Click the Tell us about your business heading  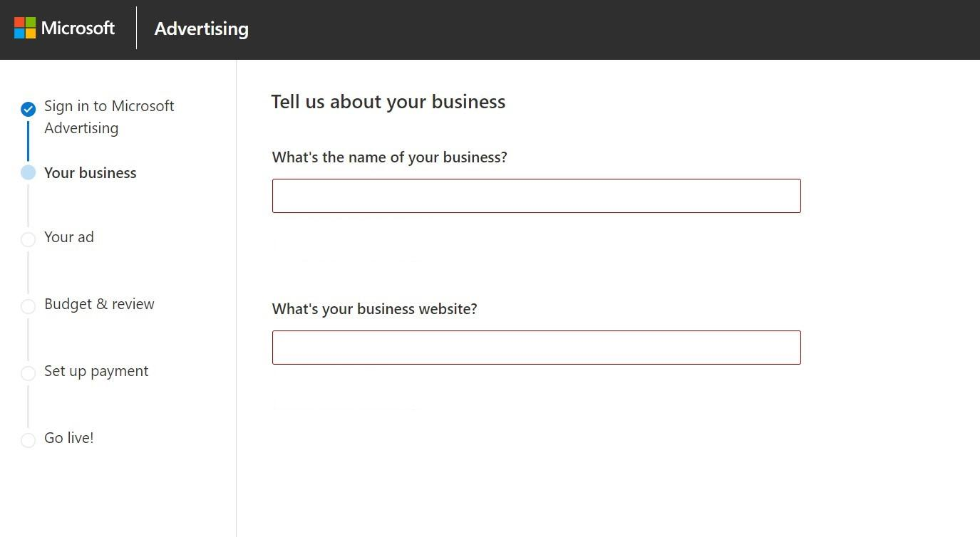(388, 101)
